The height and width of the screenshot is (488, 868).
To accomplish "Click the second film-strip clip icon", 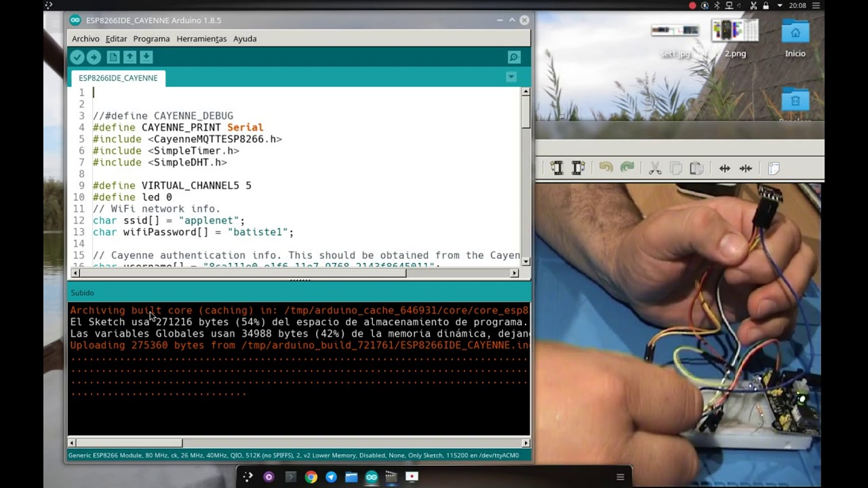I will (578, 168).
